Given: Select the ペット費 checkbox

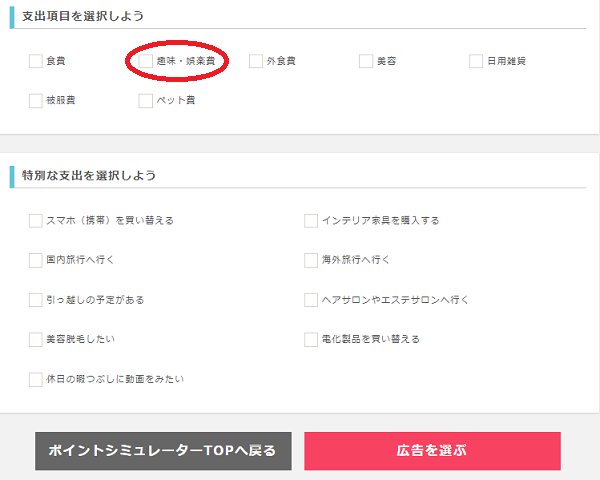Looking at the screenshot, I should click(x=146, y=100).
